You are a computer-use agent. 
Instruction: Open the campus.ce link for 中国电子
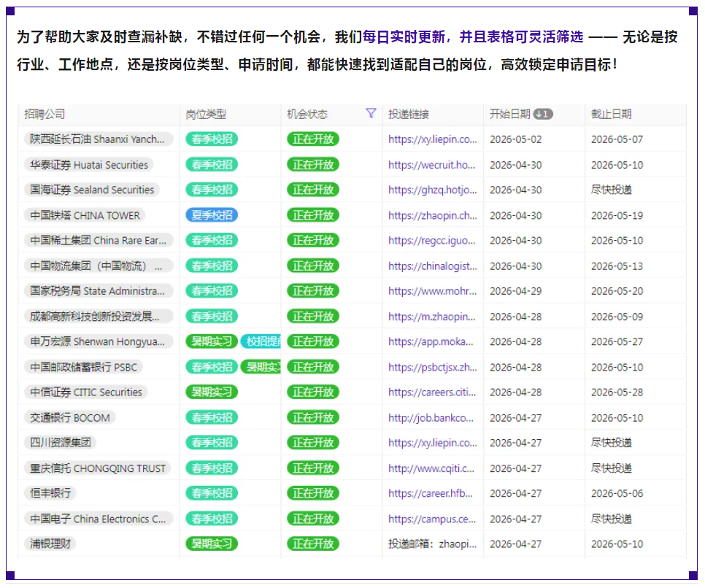pos(432,519)
